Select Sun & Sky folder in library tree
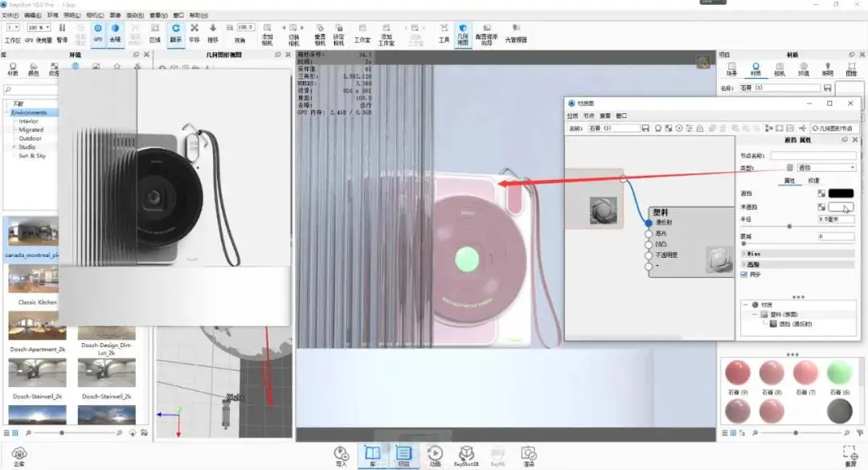 [32, 156]
